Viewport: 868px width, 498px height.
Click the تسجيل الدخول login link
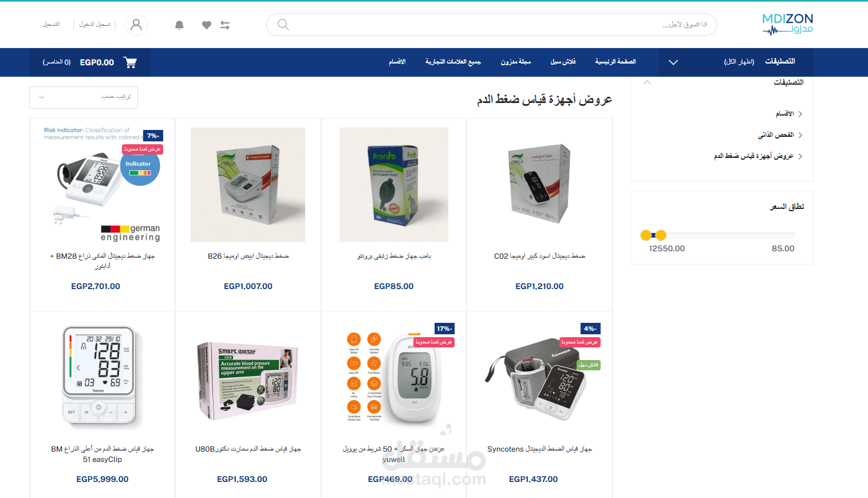(x=95, y=25)
